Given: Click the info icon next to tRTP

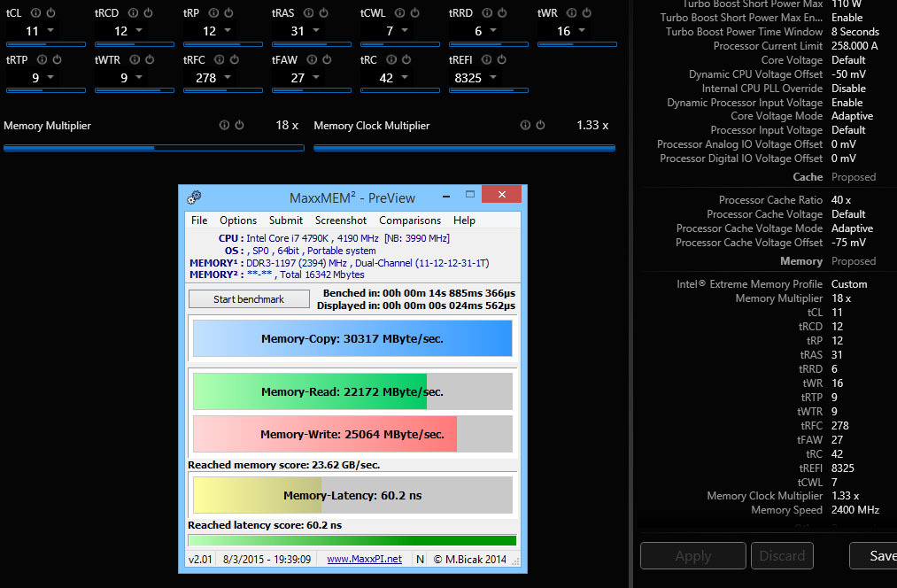Looking at the screenshot, I should (42, 59).
